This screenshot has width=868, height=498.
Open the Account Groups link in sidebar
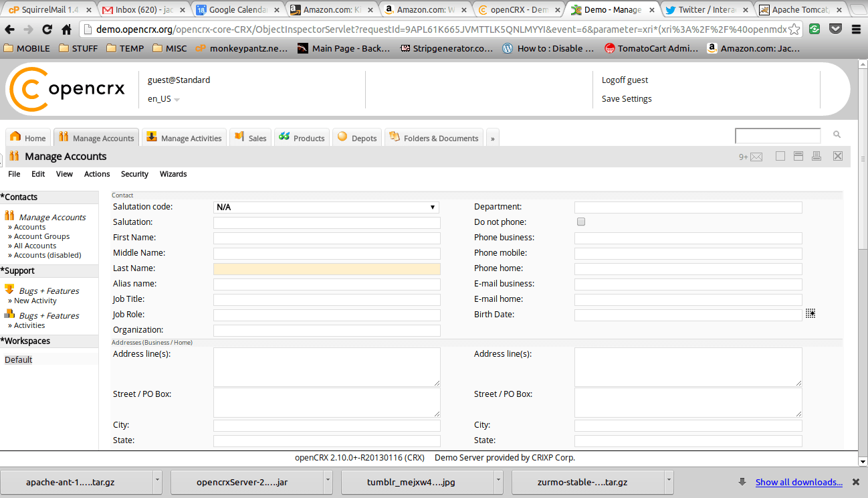[41, 236]
